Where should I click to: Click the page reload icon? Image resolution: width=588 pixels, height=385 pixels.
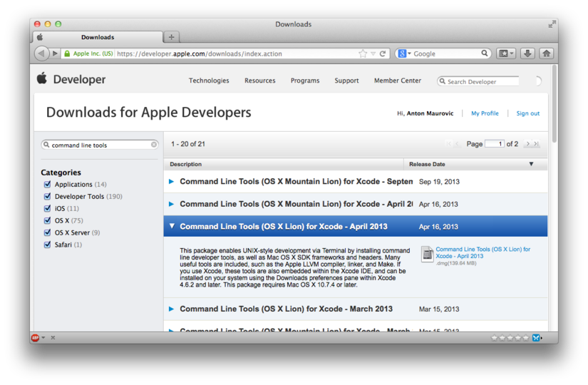[383, 53]
